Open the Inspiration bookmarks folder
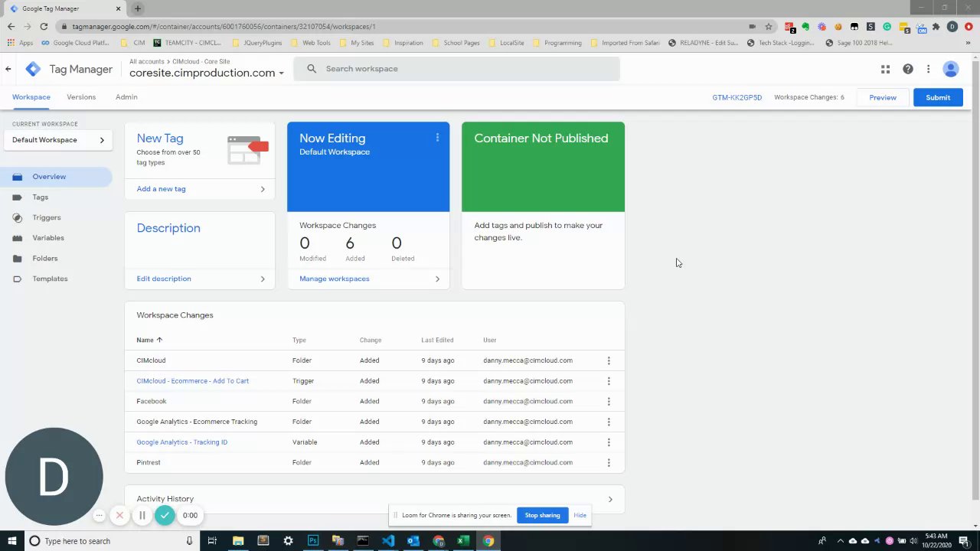This screenshot has width=980, height=551. pos(403,43)
